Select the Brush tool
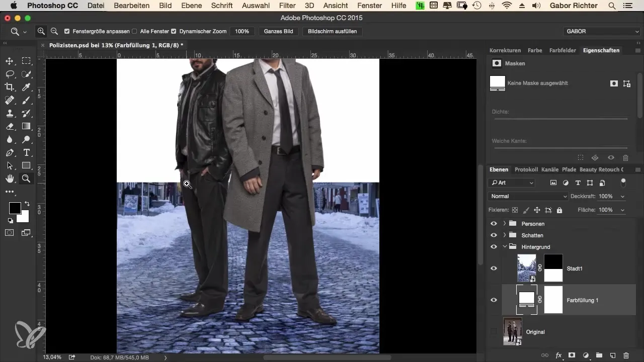The image size is (644, 362). pyautogui.click(x=26, y=100)
